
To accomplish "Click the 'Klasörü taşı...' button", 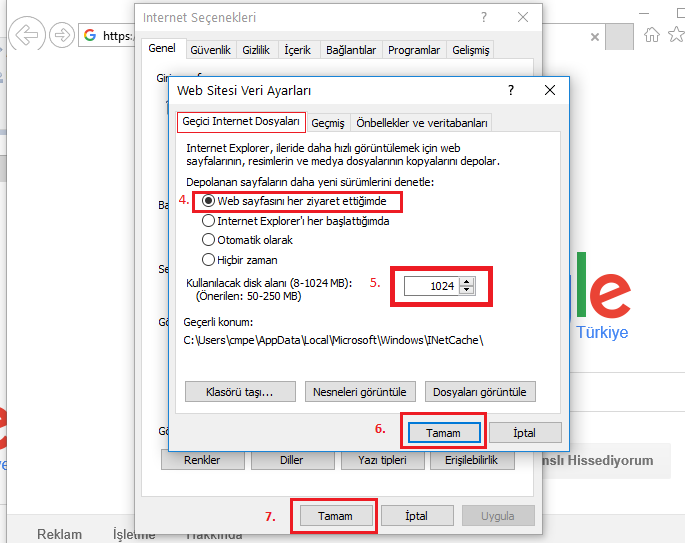I will coord(237,391).
